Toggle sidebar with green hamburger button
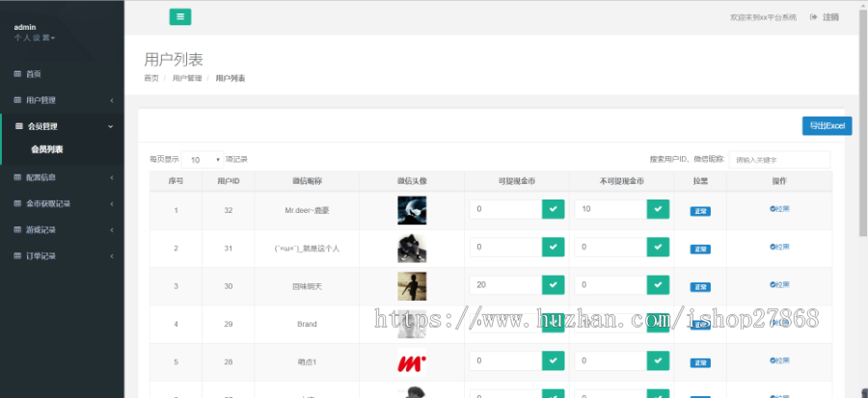Image resolution: width=868 pixels, height=398 pixels. tap(180, 16)
